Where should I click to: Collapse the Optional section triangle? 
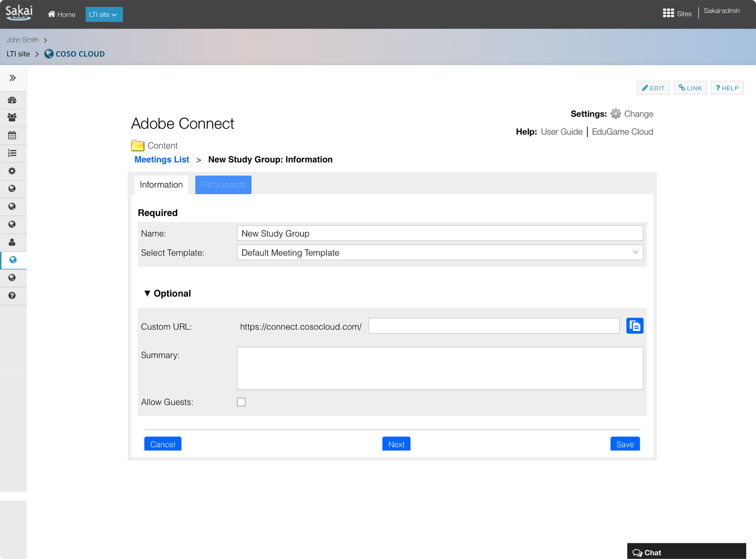point(147,293)
